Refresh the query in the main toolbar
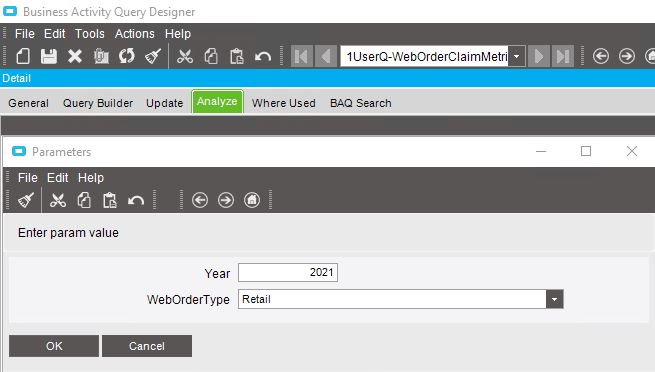Viewport: 655px width, 372px height. 127,56
